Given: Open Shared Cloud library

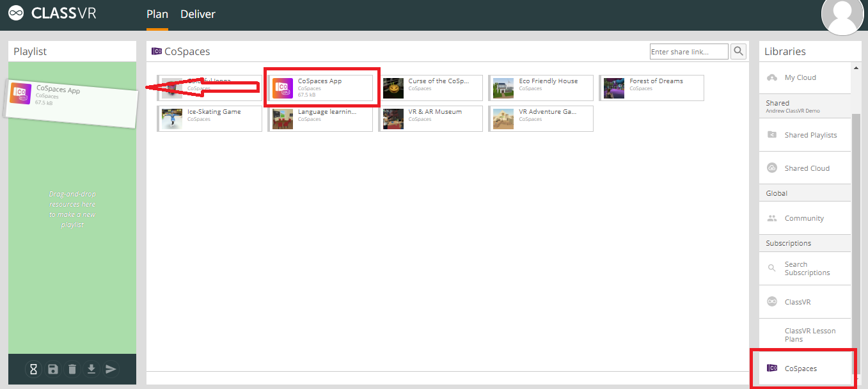Looking at the screenshot, I should (805, 168).
